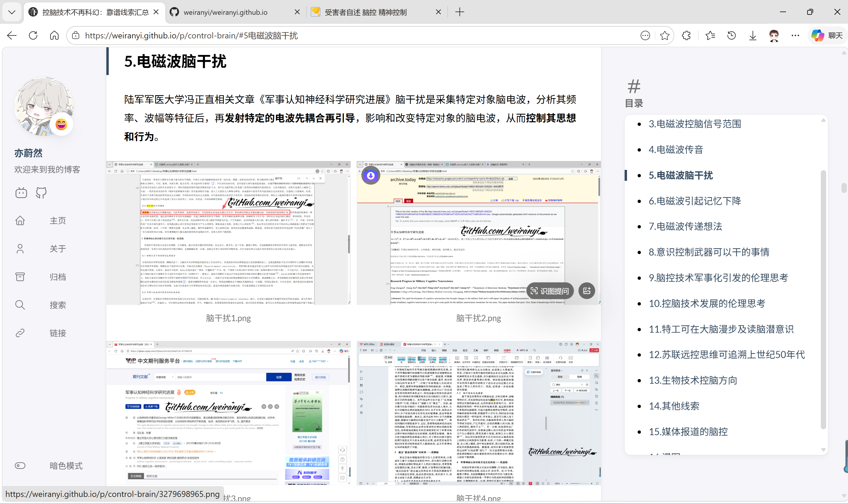The image size is (848, 504).
Task: Open the Settings and more ellipsis menu
Action: click(x=795, y=35)
